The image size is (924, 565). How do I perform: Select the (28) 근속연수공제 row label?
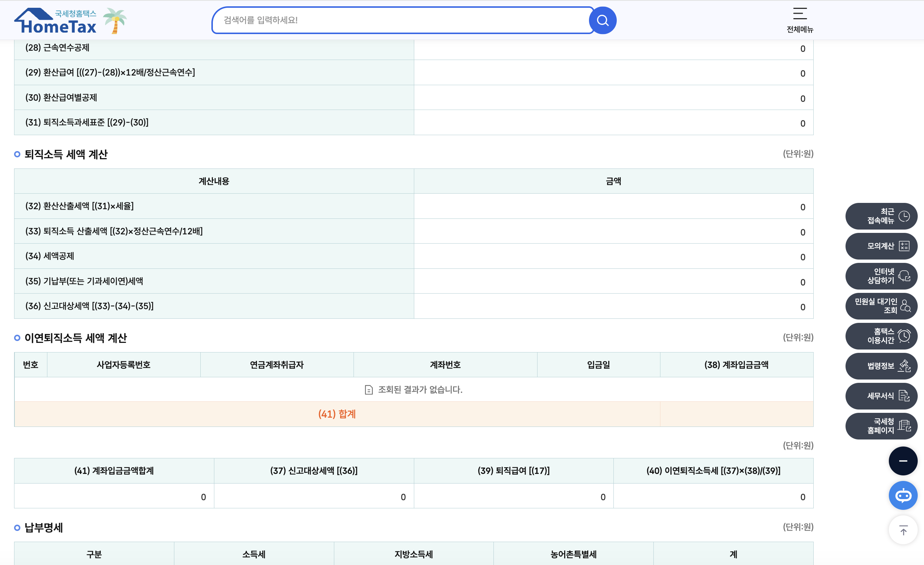click(57, 48)
